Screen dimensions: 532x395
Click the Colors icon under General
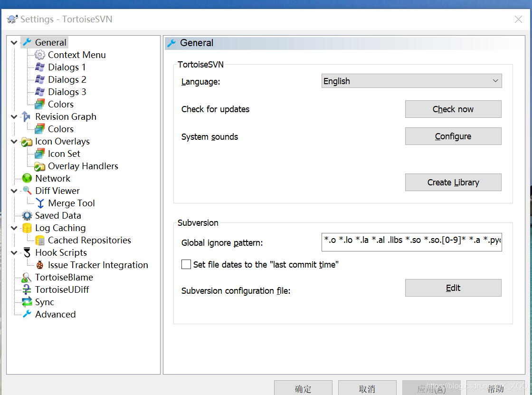[40, 104]
